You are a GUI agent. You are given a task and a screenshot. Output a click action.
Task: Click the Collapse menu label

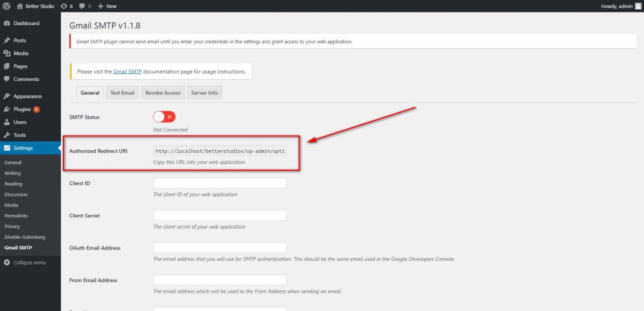[x=30, y=263]
